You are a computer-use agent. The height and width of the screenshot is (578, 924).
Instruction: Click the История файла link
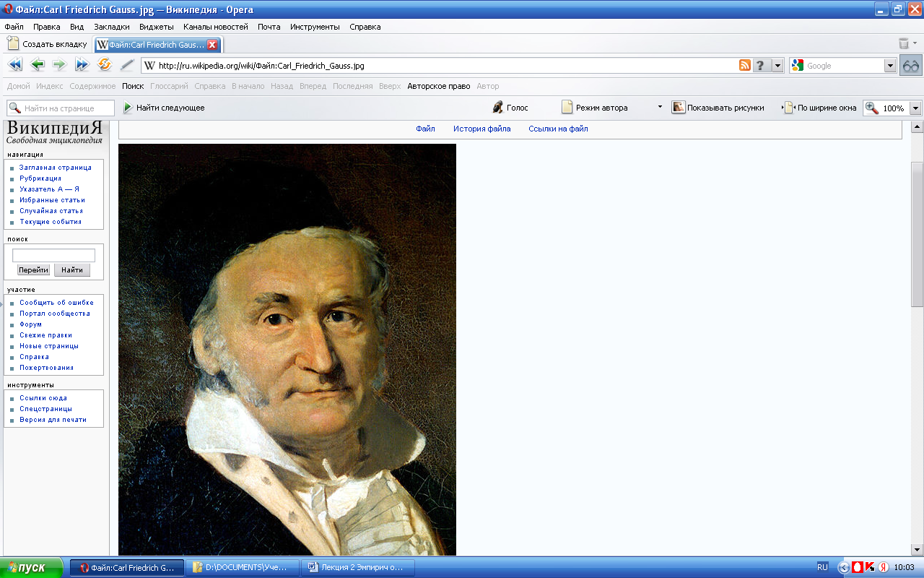point(481,129)
